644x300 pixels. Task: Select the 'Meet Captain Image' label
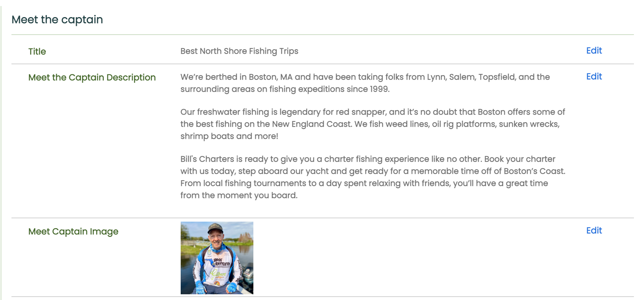point(73,231)
